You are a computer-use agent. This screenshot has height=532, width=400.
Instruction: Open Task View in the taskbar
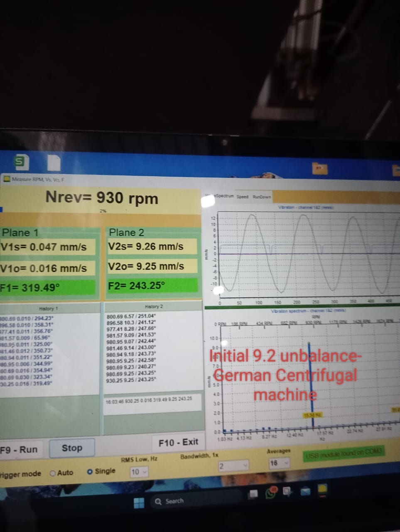[254, 494]
